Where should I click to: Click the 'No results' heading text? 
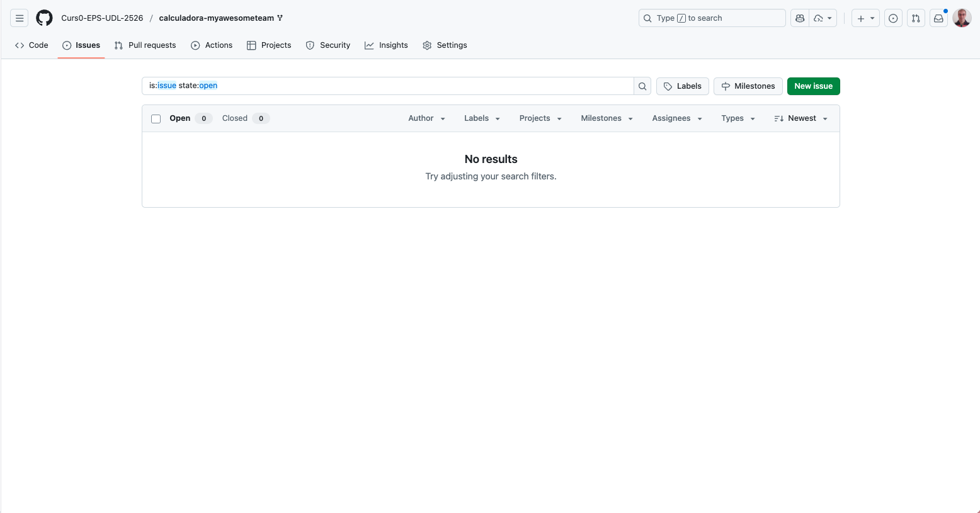491,159
